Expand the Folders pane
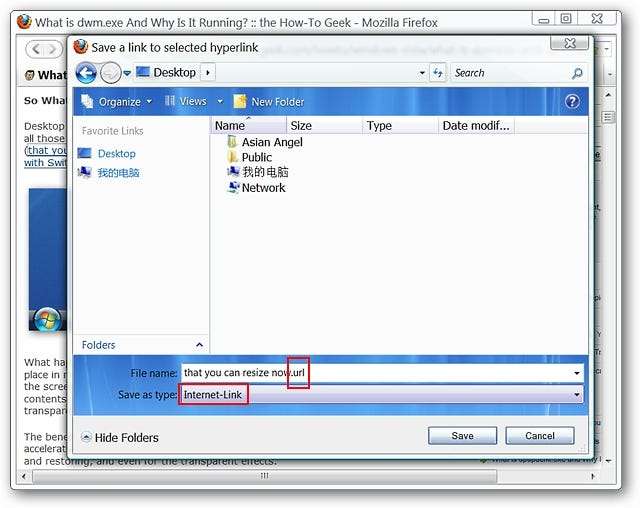 tap(199, 345)
